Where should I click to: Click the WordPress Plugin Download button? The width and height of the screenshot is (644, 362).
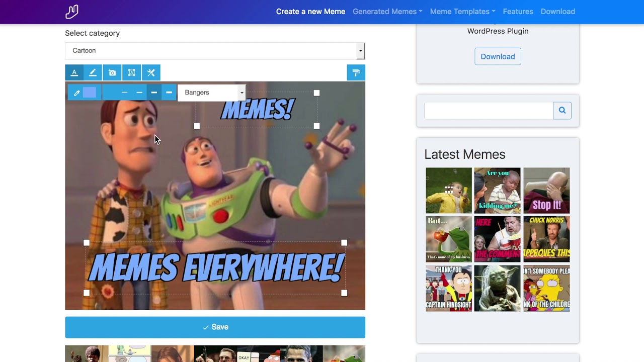(498, 56)
